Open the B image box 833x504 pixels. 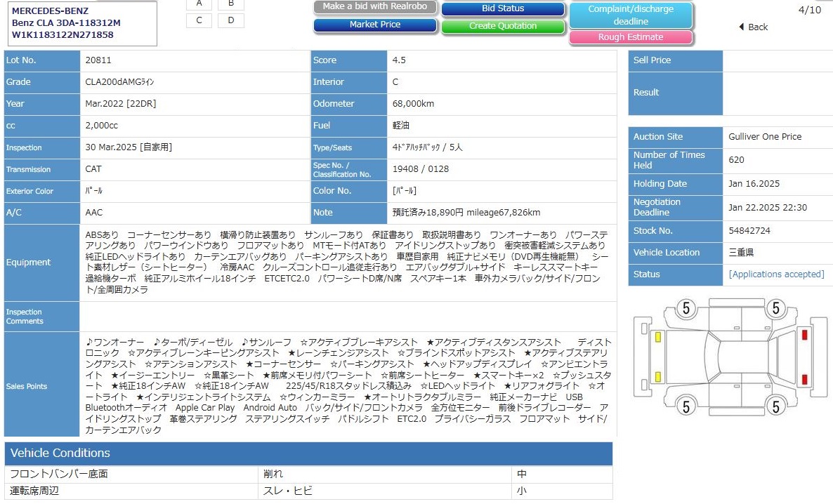click(231, 4)
